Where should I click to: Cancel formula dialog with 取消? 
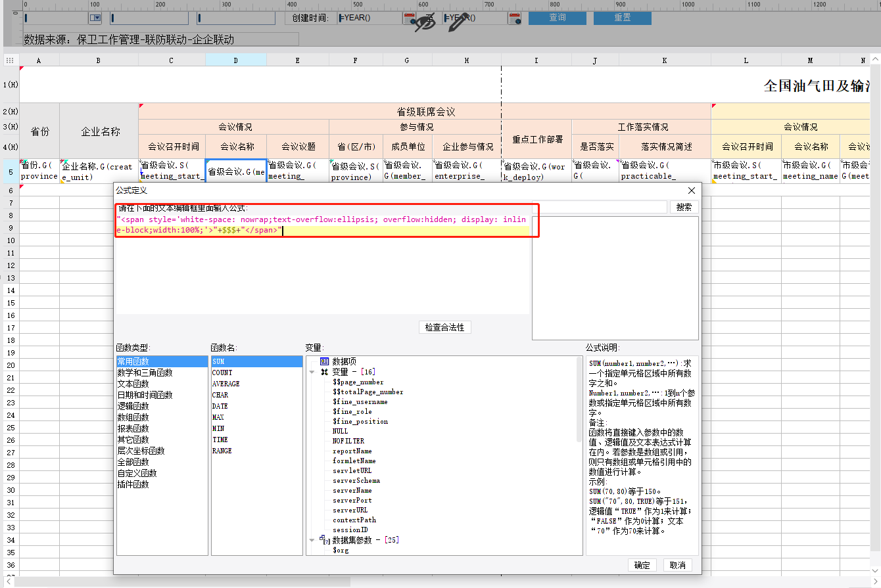677,565
